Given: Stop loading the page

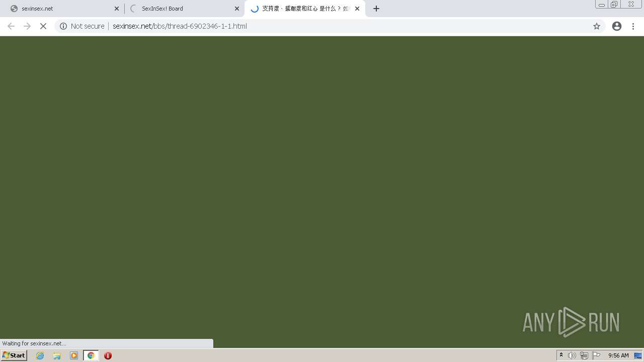Looking at the screenshot, I should point(43,26).
